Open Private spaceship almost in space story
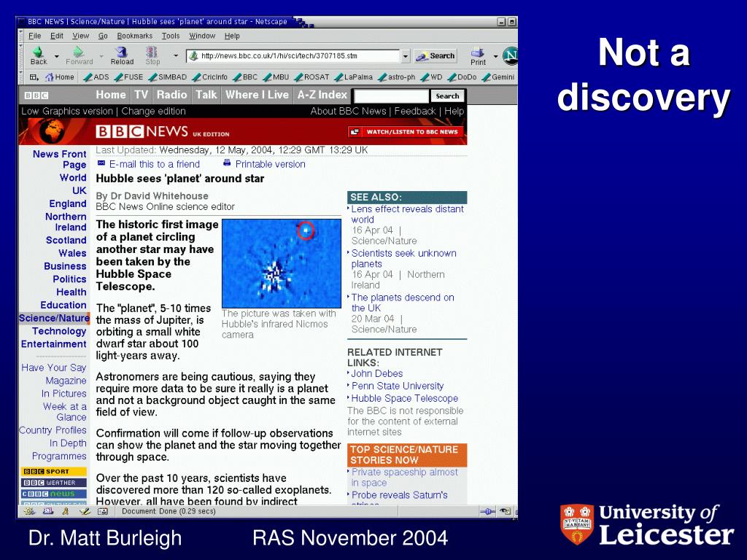The image size is (747, 560). [x=404, y=478]
